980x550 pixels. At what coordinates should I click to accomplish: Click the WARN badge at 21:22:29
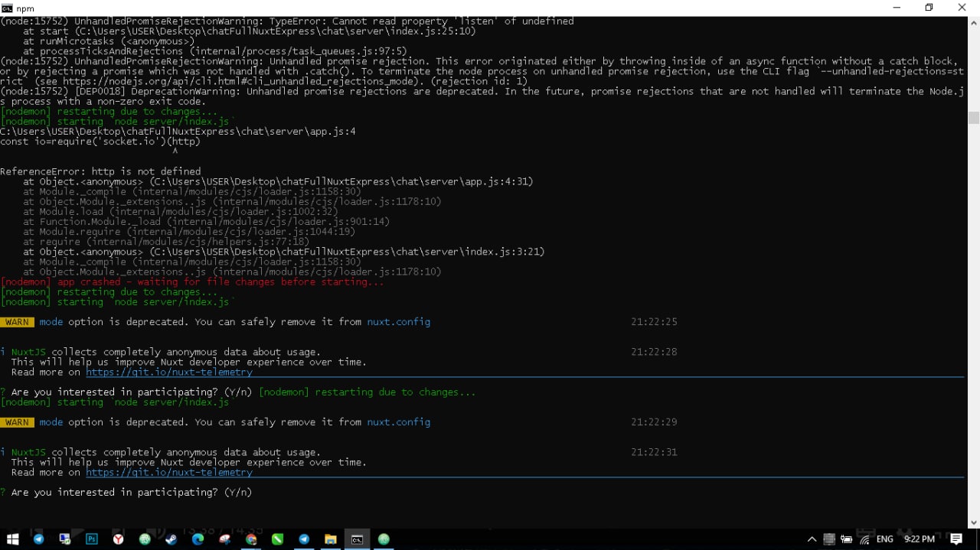17,422
